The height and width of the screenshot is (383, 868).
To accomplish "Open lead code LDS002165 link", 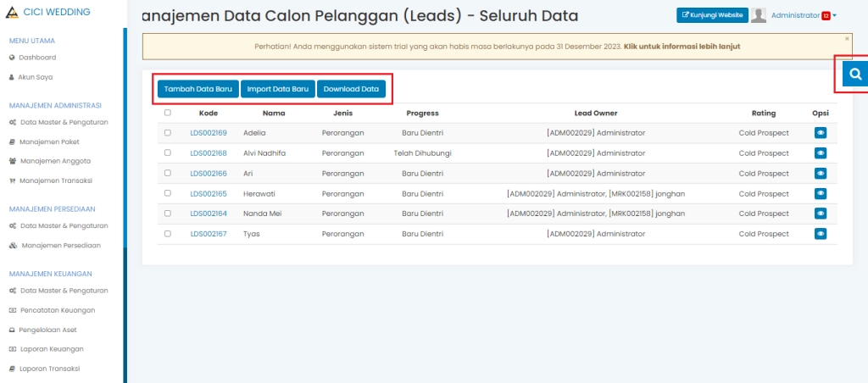I will click(x=209, y=194).
